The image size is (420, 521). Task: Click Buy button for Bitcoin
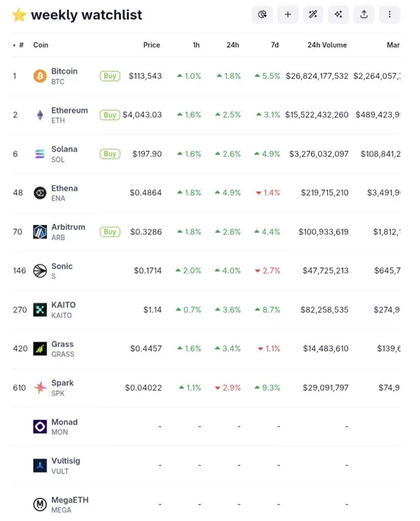110,76
